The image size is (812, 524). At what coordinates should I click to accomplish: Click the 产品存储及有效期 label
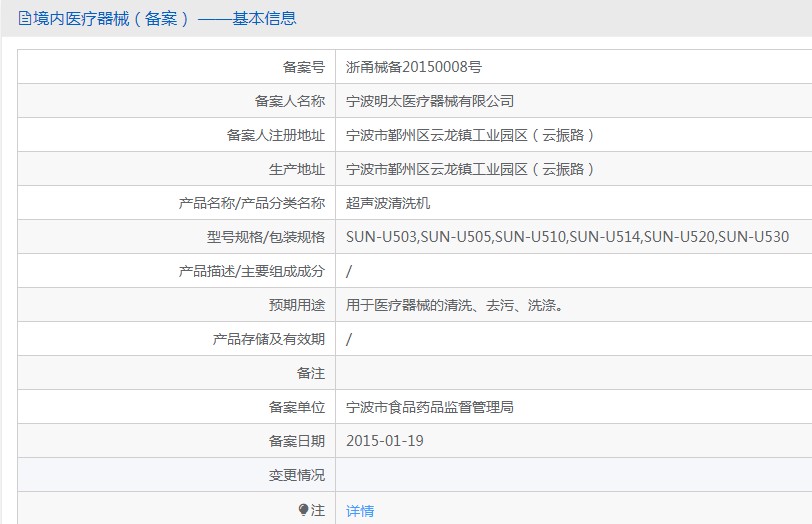click(x=268, y=339)
